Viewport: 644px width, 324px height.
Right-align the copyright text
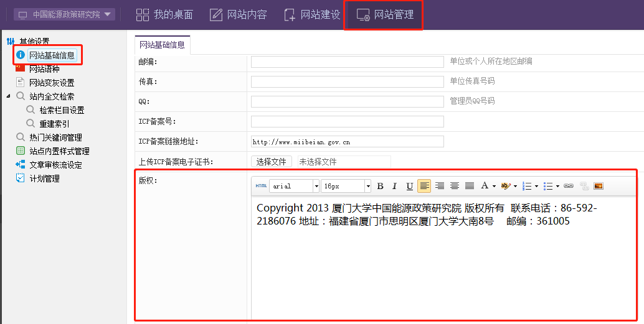[440, 186]
